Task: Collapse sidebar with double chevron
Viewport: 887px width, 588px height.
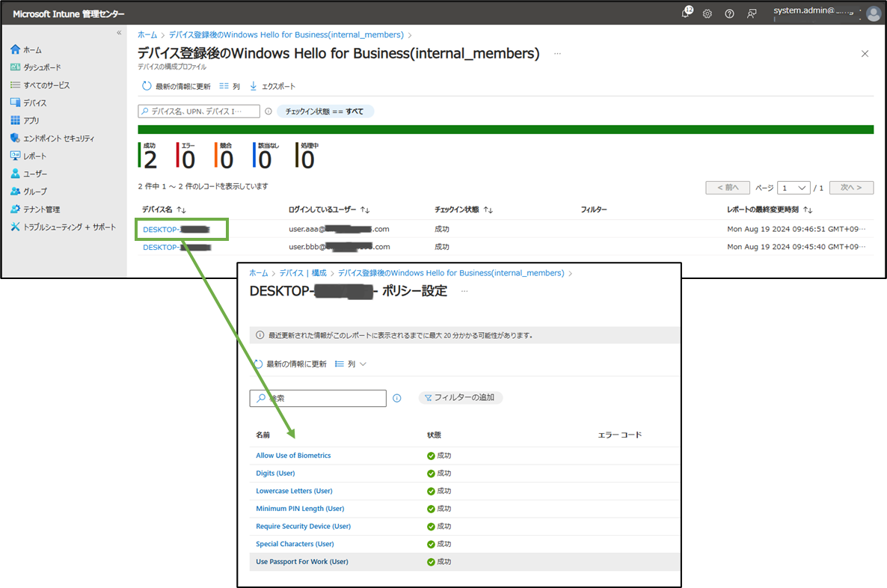Action: [x=119, y=33]
